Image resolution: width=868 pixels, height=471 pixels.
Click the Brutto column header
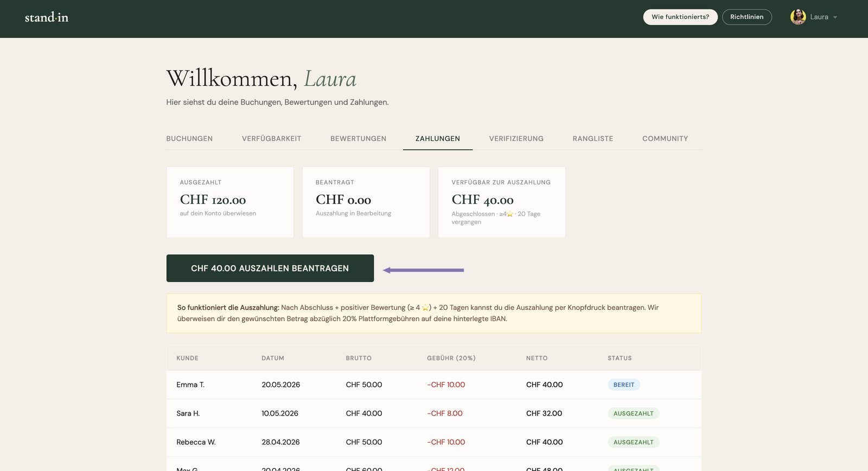359,358
